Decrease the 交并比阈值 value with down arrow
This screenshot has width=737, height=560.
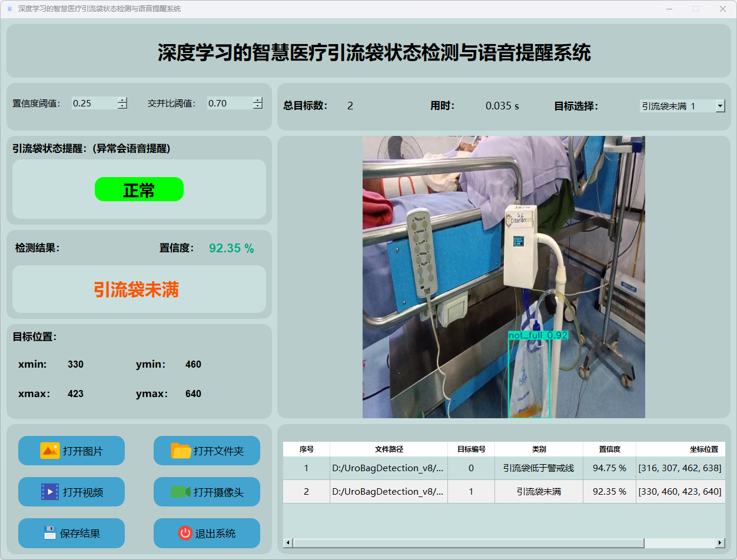pos(258,106)
